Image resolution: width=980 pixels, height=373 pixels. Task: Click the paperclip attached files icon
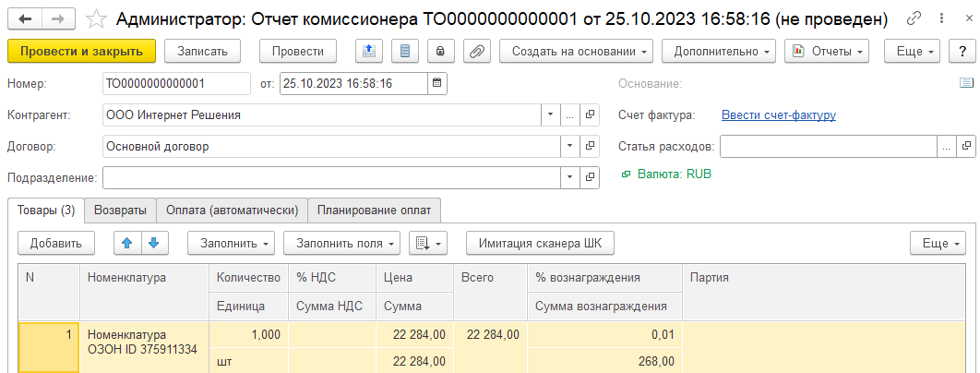point(477,52)
